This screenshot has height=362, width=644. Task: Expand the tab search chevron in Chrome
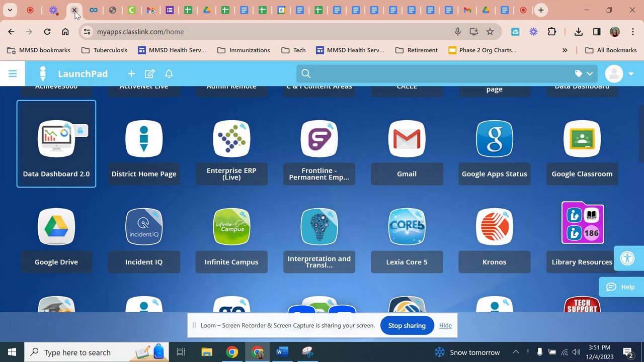(x=10, y=10)
